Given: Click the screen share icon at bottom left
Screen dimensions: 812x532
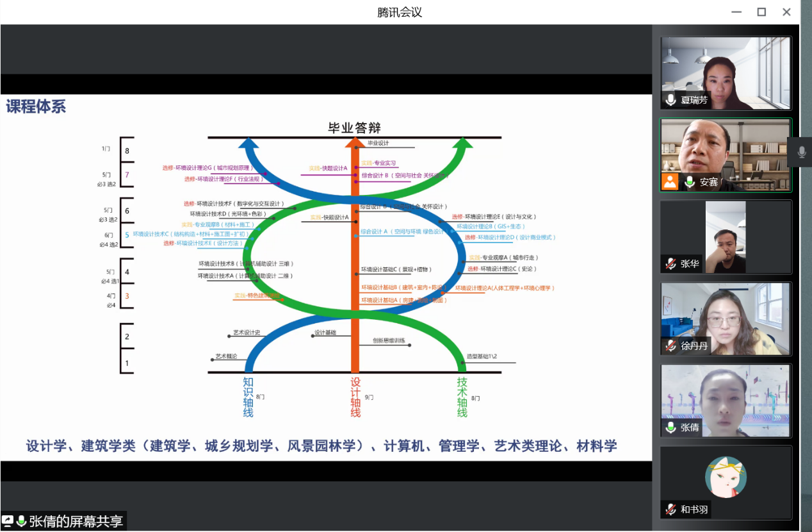Looking at the screenshot, I should (8, 521).
